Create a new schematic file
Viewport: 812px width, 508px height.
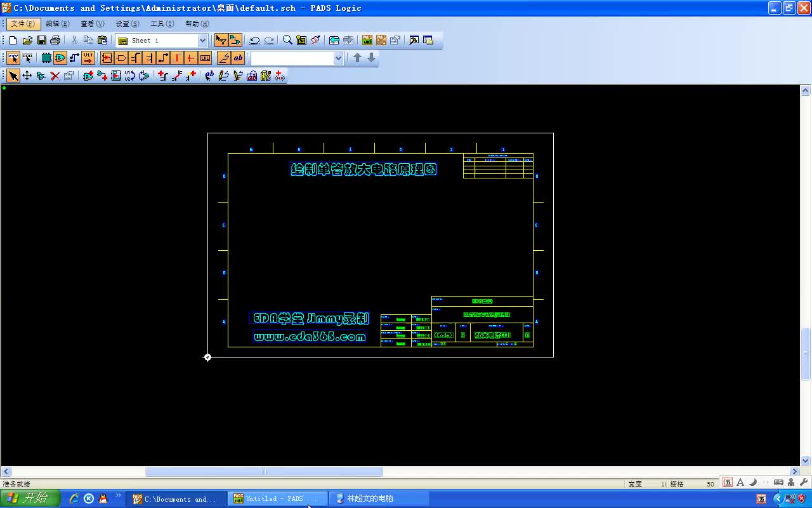(13, 40)
